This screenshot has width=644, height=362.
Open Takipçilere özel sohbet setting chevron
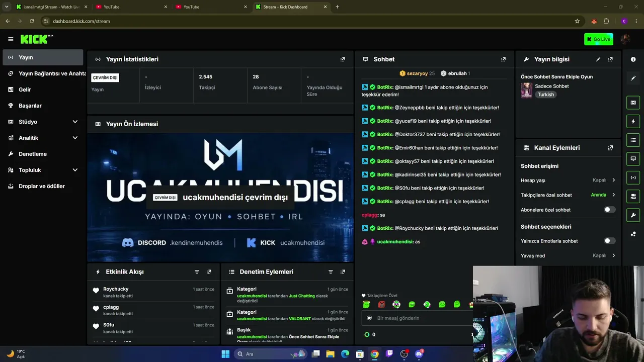click(614, 195)
